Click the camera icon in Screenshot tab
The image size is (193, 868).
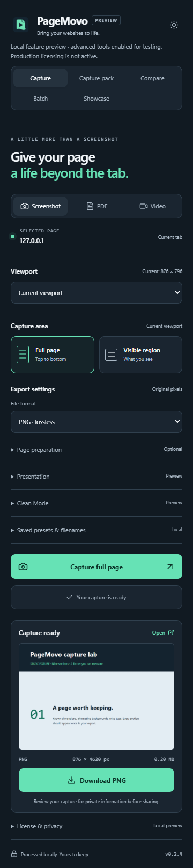point(25,206)
